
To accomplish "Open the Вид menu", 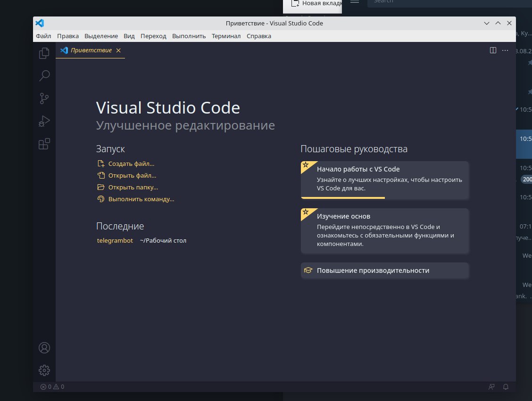I will (129, 36).
